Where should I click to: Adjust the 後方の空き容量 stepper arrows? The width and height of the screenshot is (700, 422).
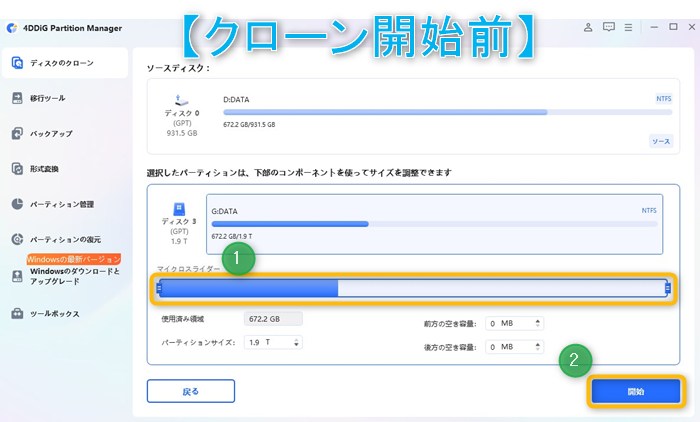[x=539, y=346]
